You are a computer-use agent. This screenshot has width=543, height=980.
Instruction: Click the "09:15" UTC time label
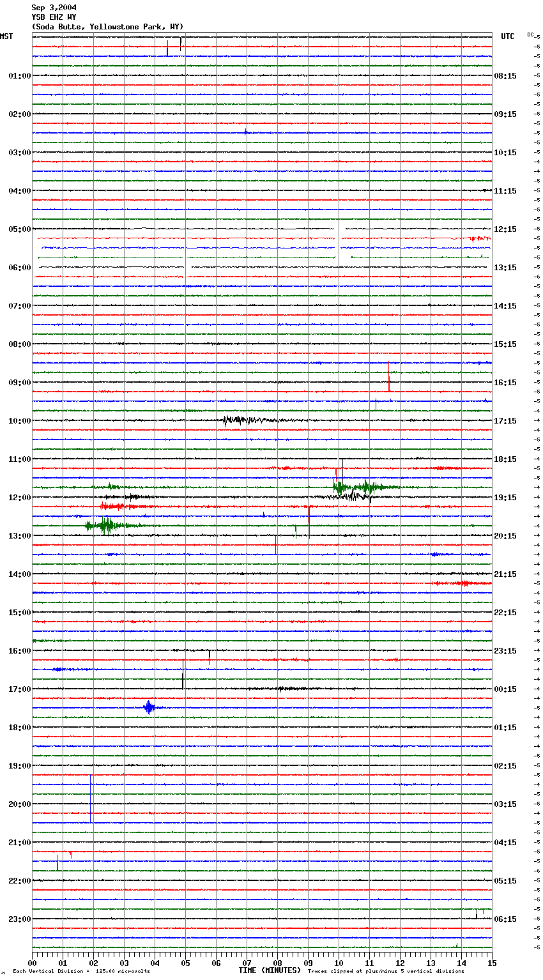(x=505, y=114)
